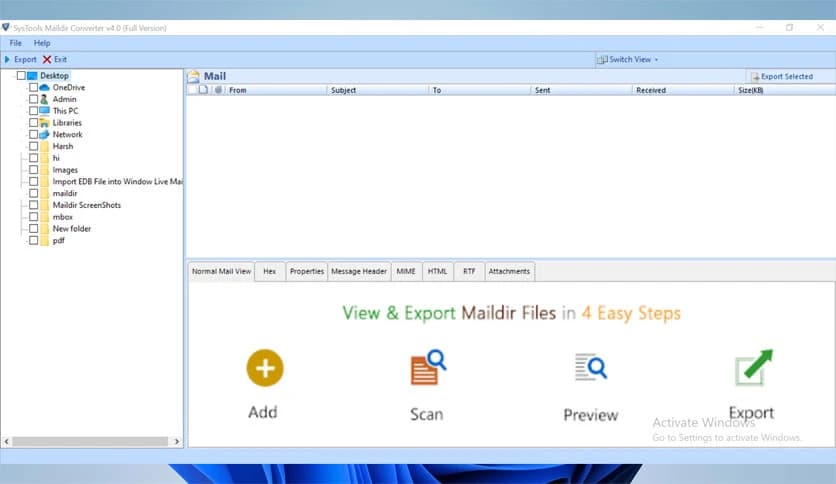The width and height of the screenshot is (836, 484).
Task: Click the Desktop icon in tree
Action: pyautogui.click(x=32, y=76)
